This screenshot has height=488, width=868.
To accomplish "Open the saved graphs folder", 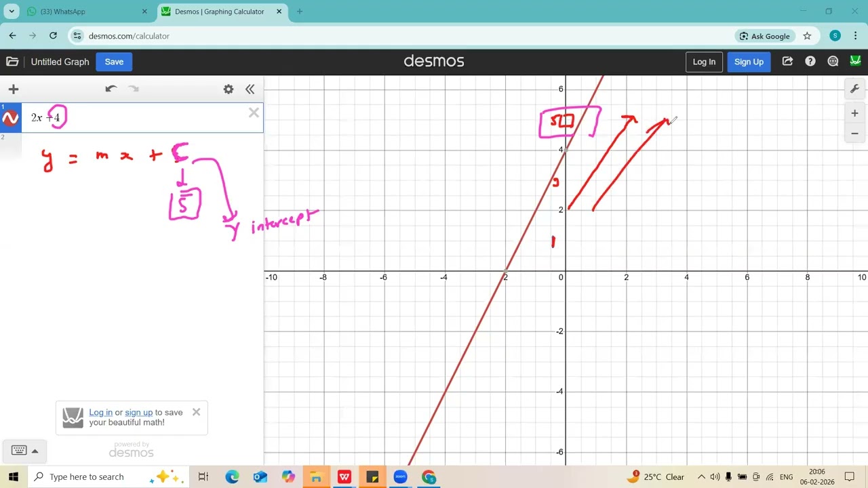I will pyautogui.click(x=12, y=62).
